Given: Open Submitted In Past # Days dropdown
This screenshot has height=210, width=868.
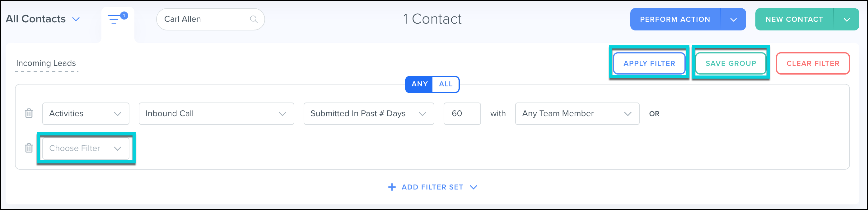Looking at the screenshot, I should tap(368, 114).
